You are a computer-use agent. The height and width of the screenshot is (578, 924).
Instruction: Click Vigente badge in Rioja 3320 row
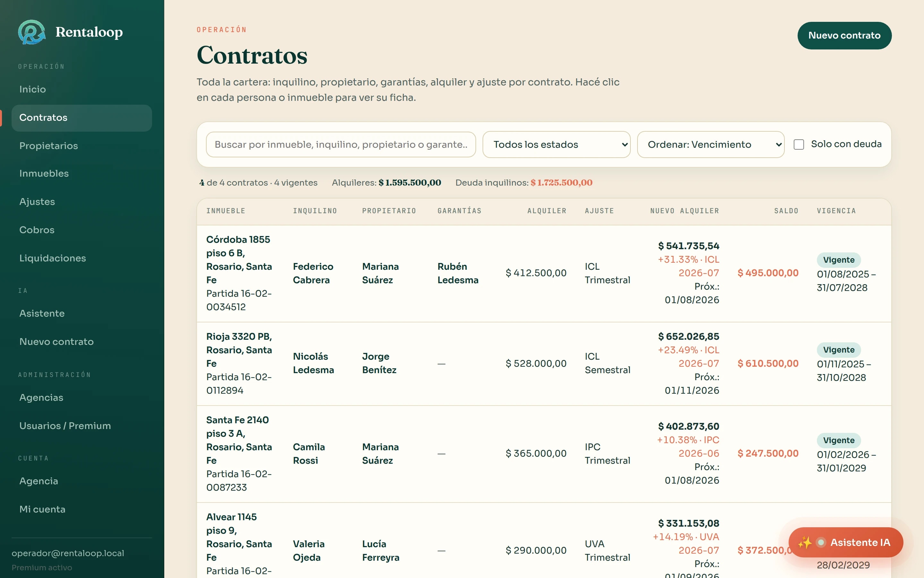838,350
